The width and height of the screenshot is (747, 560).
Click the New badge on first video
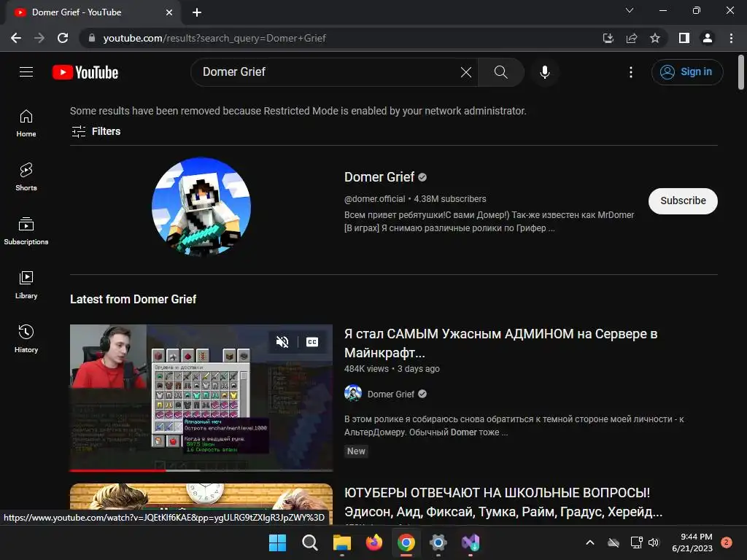tap(356, 451)
